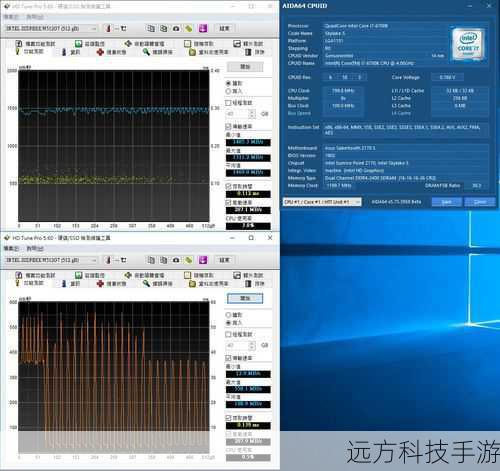Enable Short stroke checkbox in lower HD Tune window

click(x=228, y=334)
